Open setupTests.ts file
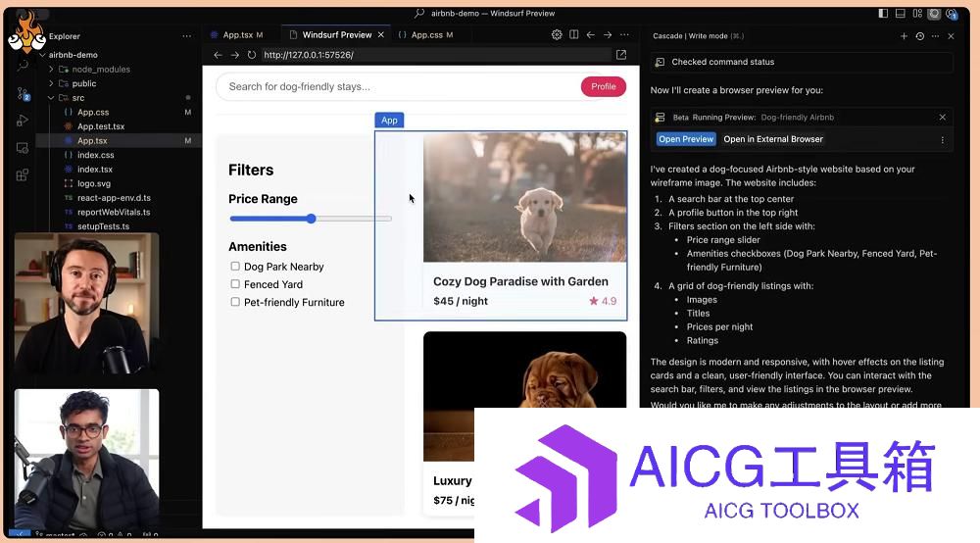980x543 pixels. pos(103,226)
